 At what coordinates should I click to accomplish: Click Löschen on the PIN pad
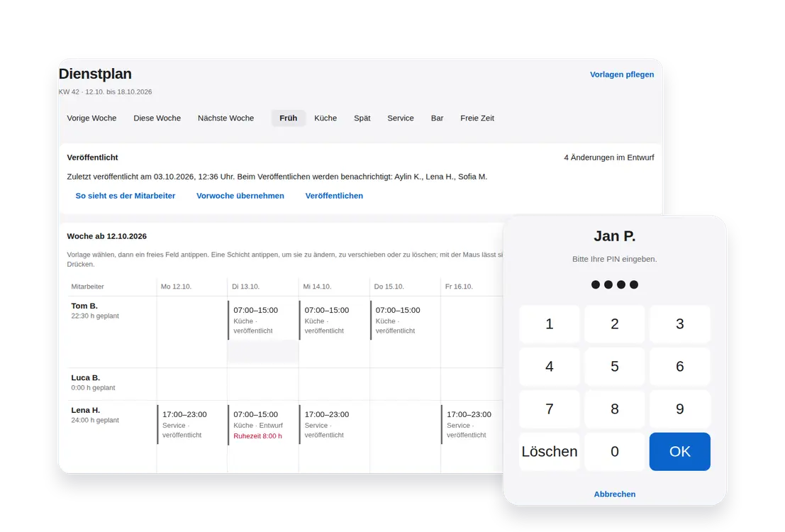point(549,452)
